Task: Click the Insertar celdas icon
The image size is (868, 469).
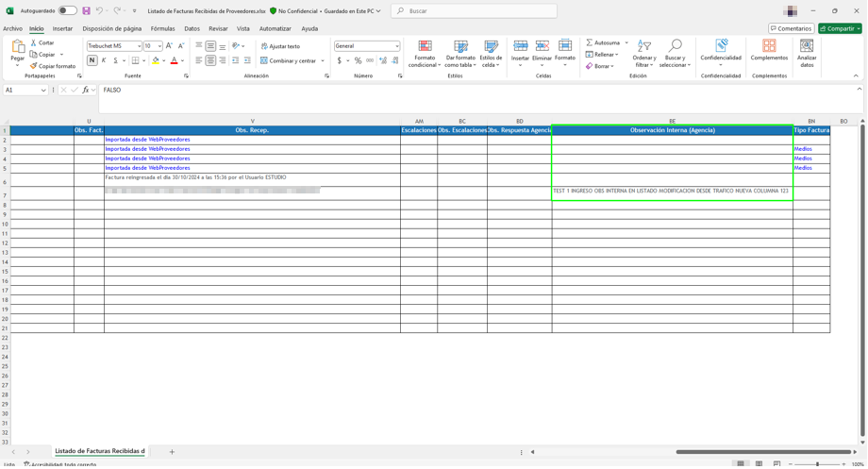Action: (520, 46)
